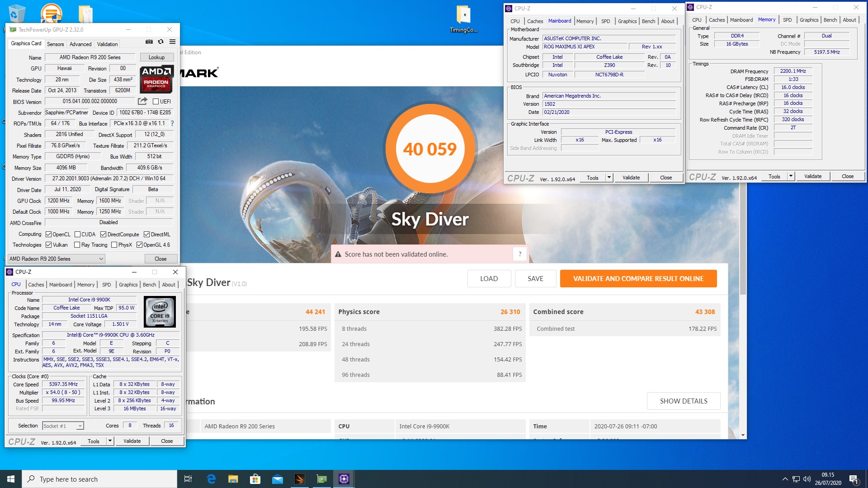This screenshot has height=488, width=868.
Task: Click Windows taskbar search box
Action: pos(99,479)
